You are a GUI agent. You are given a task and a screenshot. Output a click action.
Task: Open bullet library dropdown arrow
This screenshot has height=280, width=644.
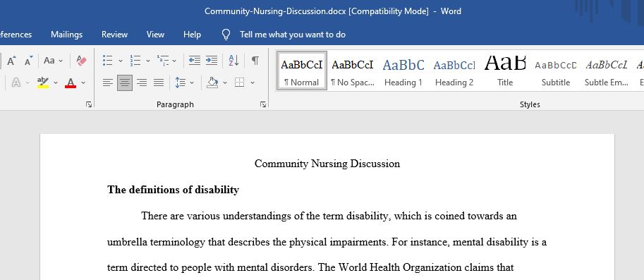121,61
